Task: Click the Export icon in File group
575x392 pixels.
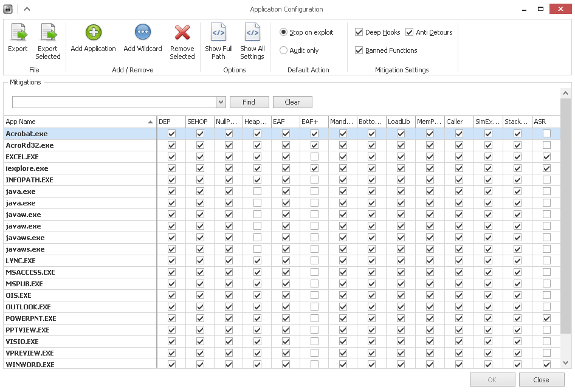Action: pos(18,33)
